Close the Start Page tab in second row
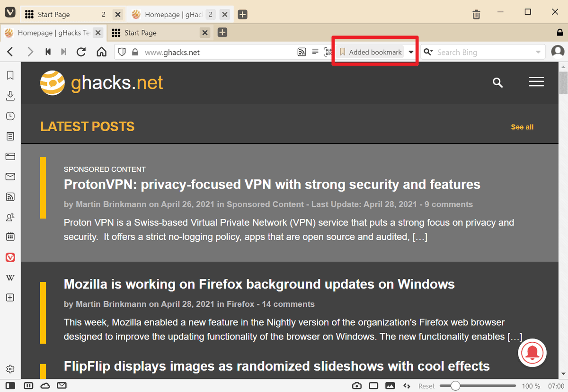Screen dimensions: 568x392 204,33
